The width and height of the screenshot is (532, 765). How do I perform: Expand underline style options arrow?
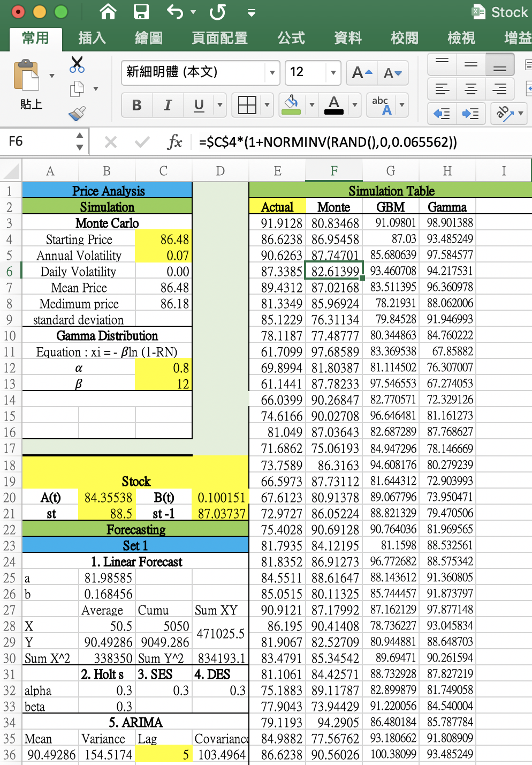click(219, 105)
